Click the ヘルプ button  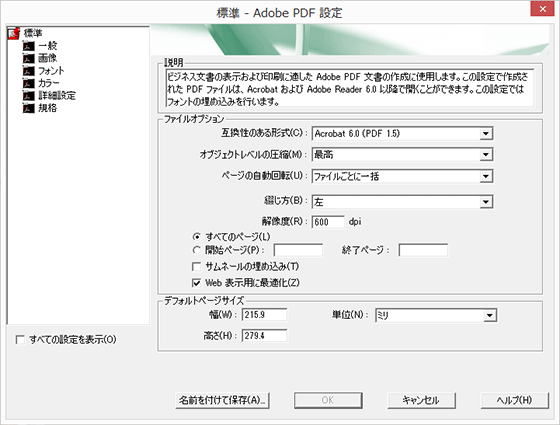[x=515, y=400]
